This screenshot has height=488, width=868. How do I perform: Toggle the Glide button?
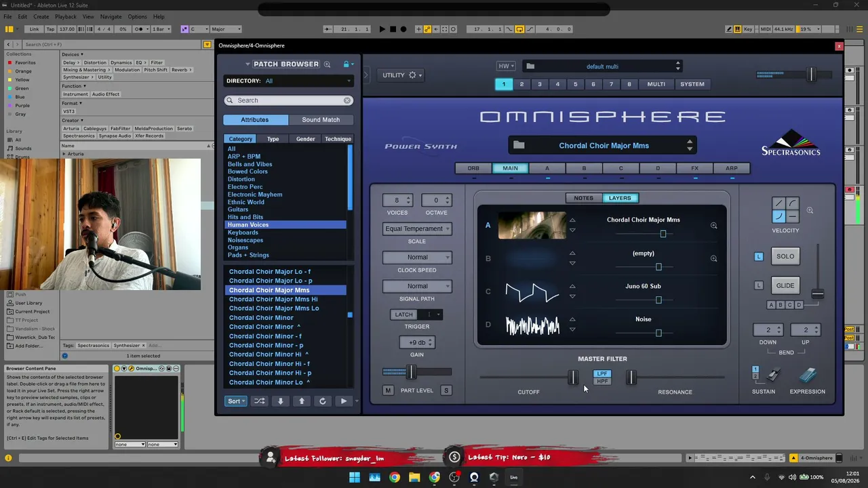point(785,285)
